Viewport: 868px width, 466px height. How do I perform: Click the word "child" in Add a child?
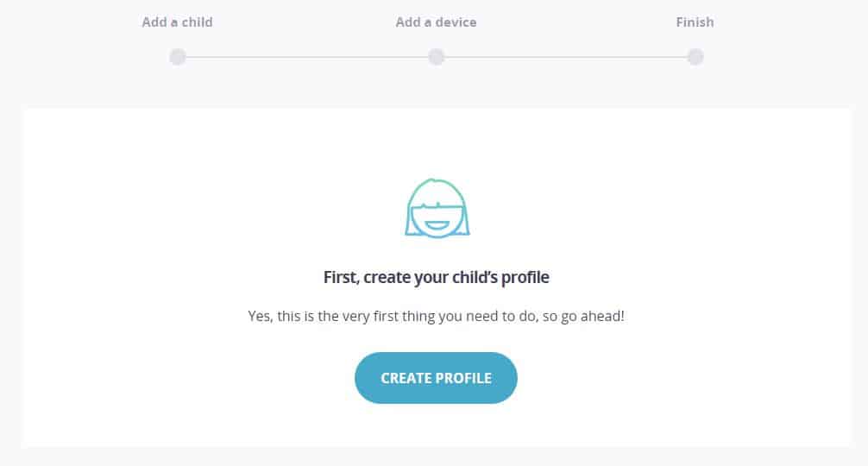click(x=198, y=22)
